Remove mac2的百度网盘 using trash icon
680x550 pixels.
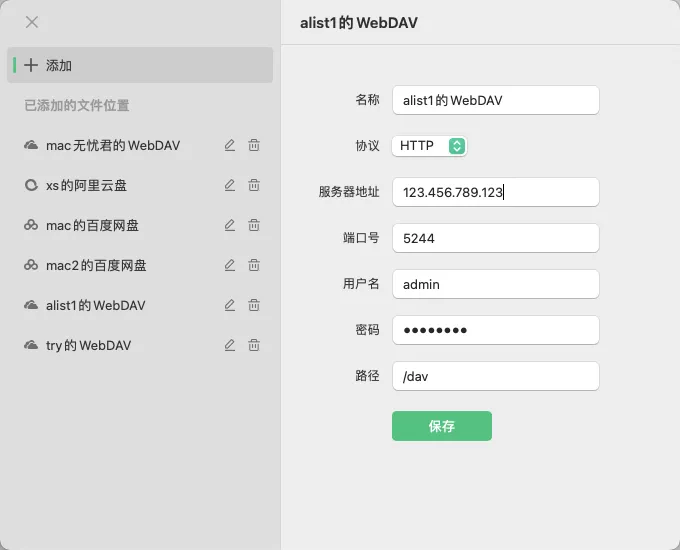pos(254,265)
